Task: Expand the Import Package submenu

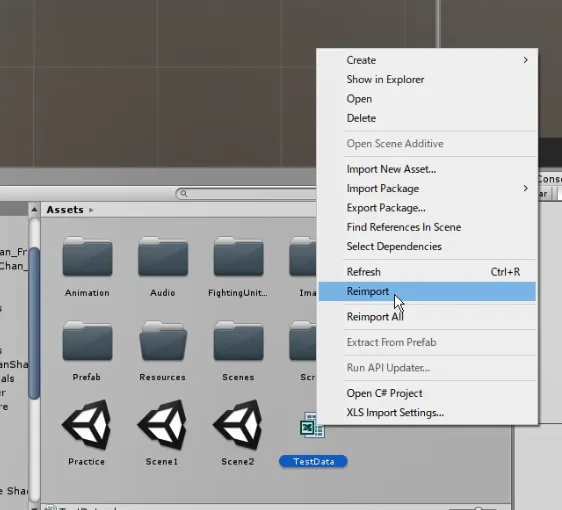Action: (x=427, y=189)
